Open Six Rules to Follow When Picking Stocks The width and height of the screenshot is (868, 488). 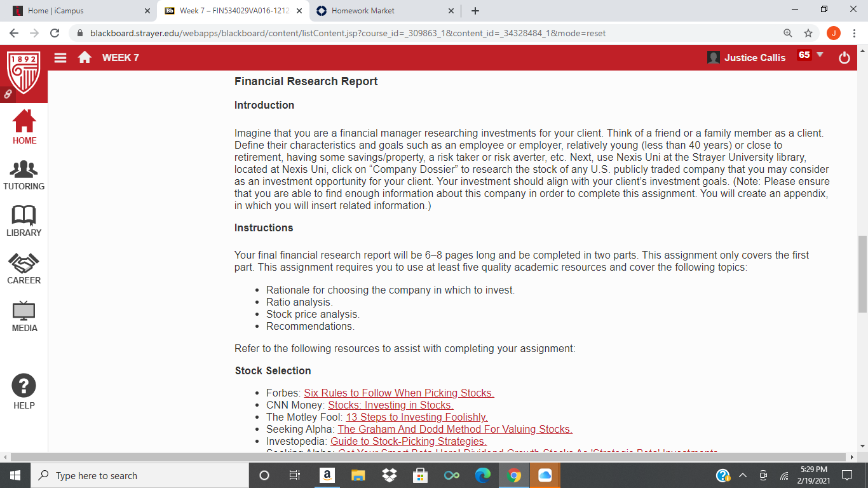click(x=399, y=393)
